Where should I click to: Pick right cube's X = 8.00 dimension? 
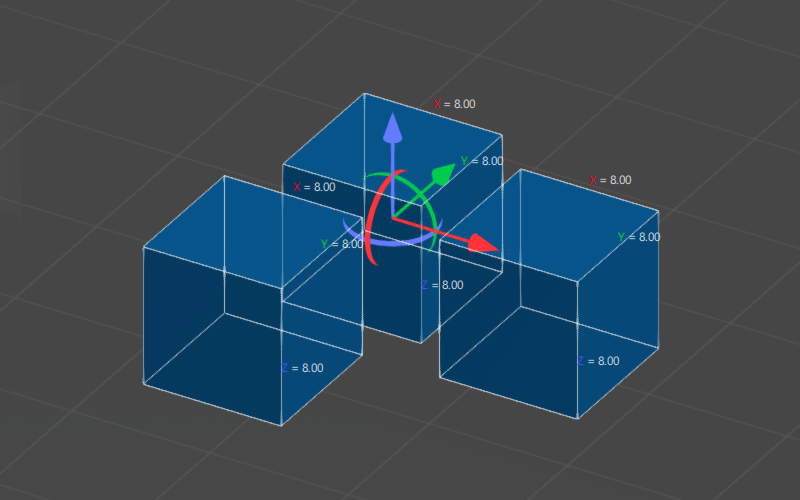coord(610,180)
